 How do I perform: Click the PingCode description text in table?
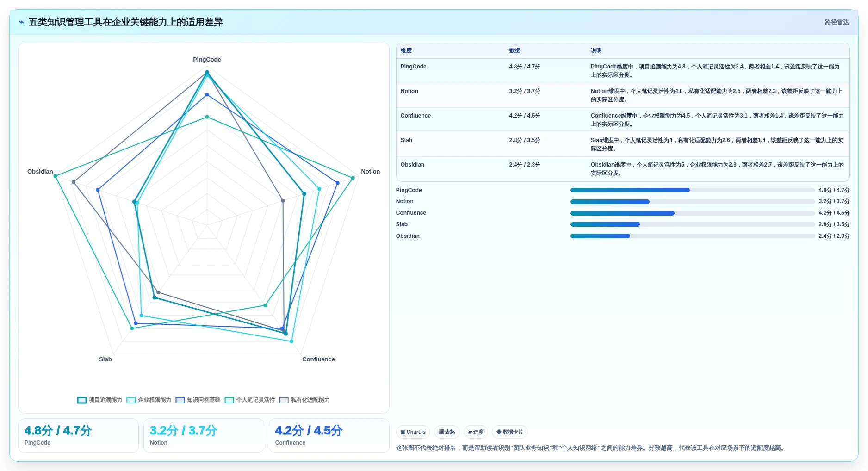tap(715, 71)
